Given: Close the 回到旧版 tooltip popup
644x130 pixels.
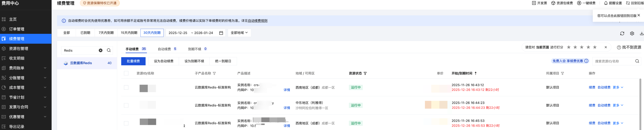Looking at the screenshot, I should pyautogui.click(x=639, y=15).
